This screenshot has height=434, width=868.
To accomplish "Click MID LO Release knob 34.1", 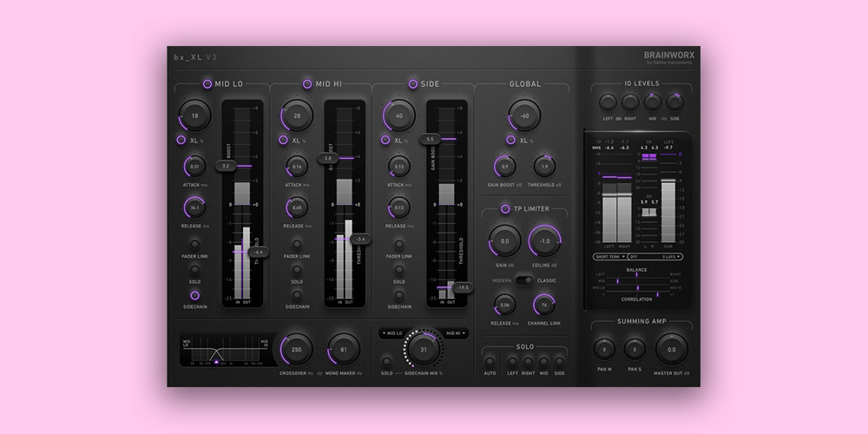I will (x=194, y=207).
